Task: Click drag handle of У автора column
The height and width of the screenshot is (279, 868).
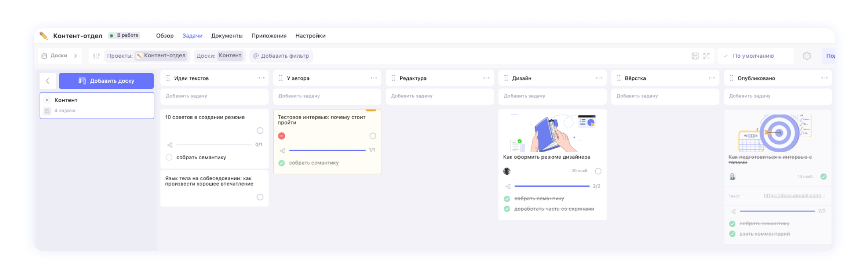Action: pyautogui.click(x=281, y=78)
